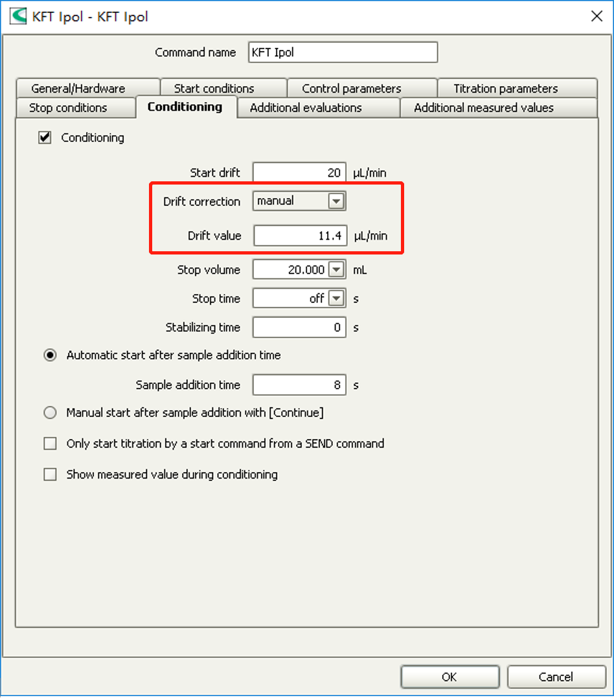Click the Drift value field showing 11.4
This screenshot has width=614, height=700.
tap(300, 236)
